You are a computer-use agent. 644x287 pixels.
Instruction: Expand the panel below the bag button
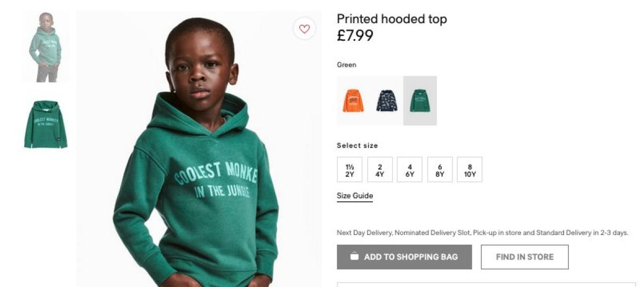click(486, 284)
